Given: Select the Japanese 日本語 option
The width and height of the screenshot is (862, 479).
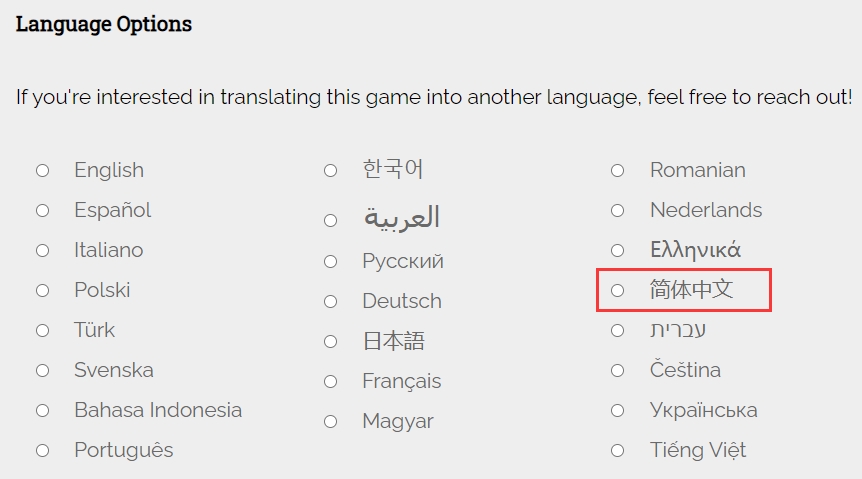Looking at the screenshot, I should [x=331, y=342].
